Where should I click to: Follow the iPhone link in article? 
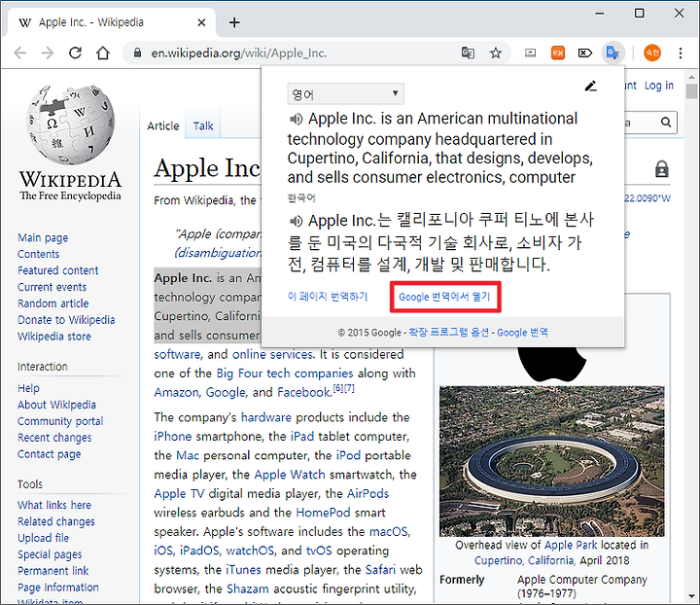pos(173,436)
